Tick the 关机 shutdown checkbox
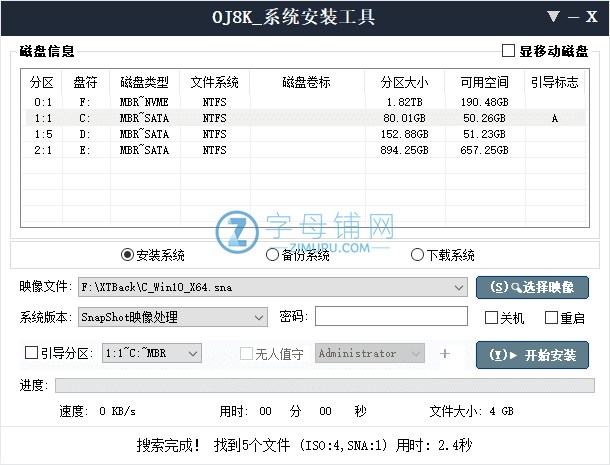 pyautogui.click(x=491, y=318)
